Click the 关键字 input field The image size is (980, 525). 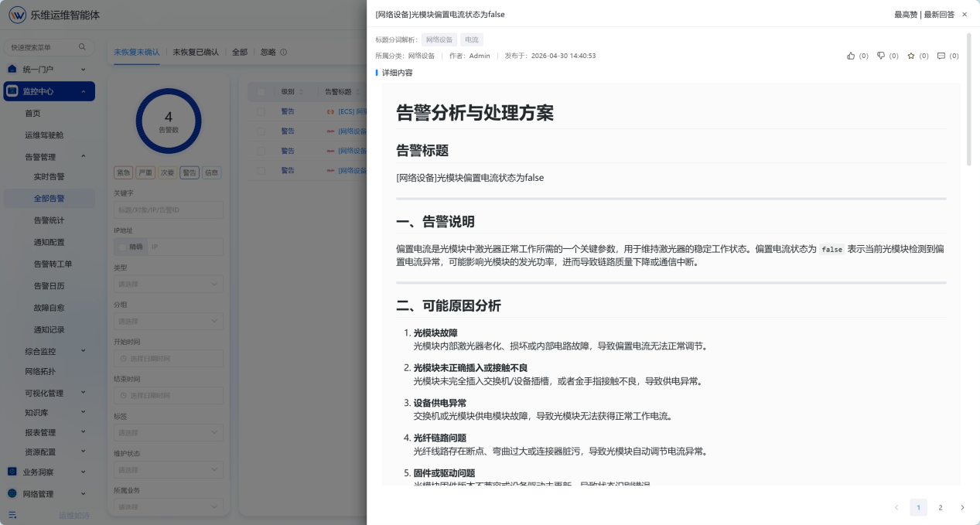(169, 210)
